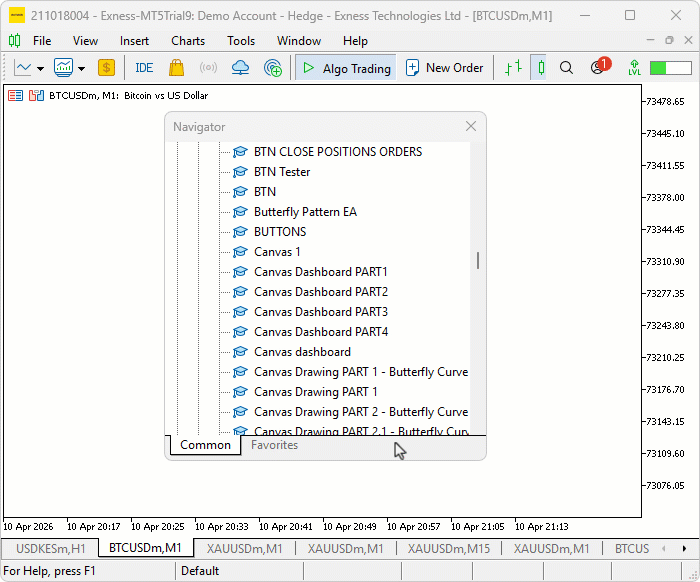Open the account notification icon with badge

600,67
